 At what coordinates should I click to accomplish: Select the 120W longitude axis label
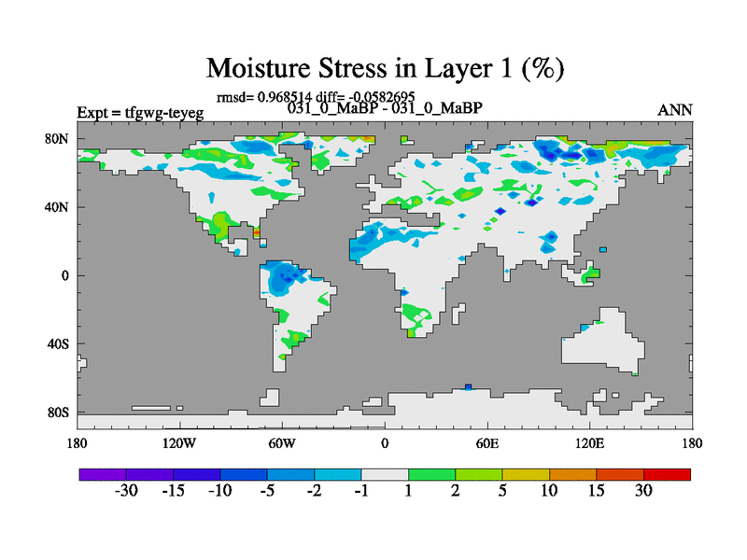coord(179,441)
